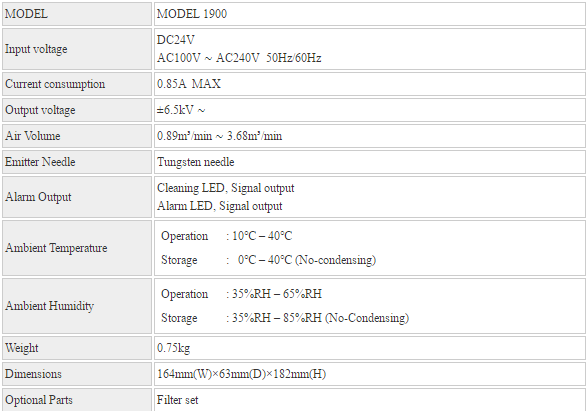Click the MODEL header cell
Viewport: 586px width, 411px height.
tap(77, 14)
